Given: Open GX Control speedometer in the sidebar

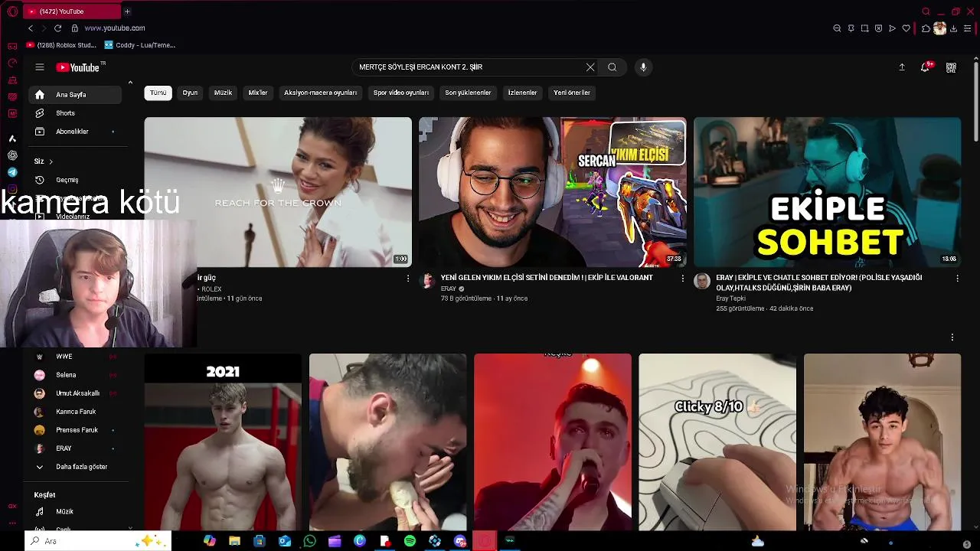Looking at the screenshot, I should 12,63.
